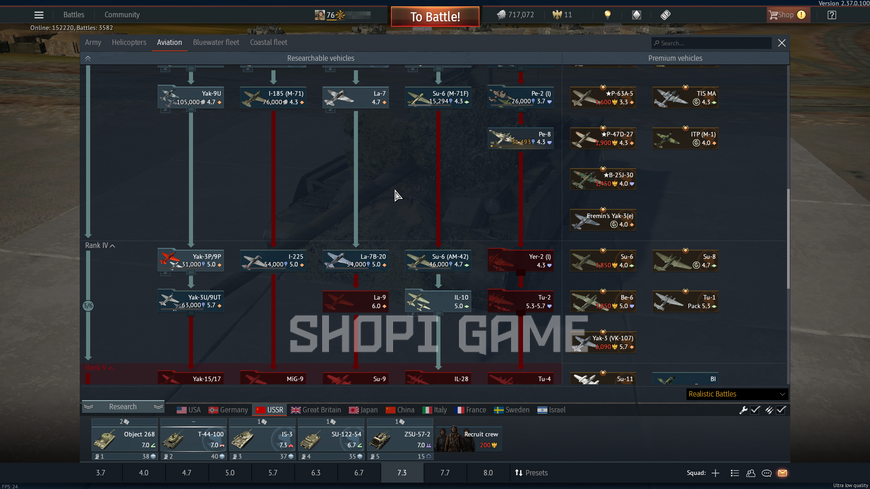This screenshot has height=489, width=870.
Task: Toggle the auto-refill ammo checkbox
Action: point(781,410)
